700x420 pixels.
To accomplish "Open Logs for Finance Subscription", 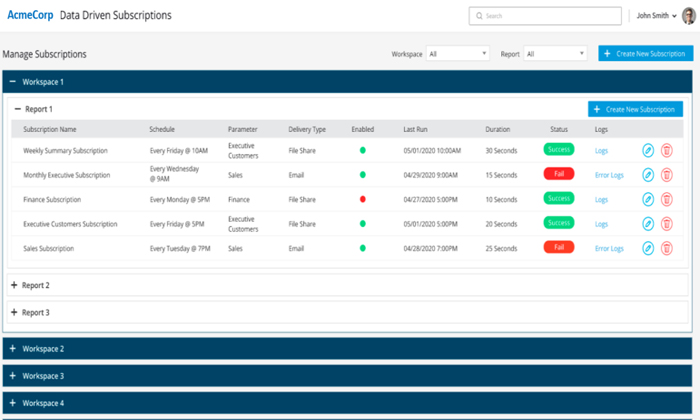I will tap(601, 200).
